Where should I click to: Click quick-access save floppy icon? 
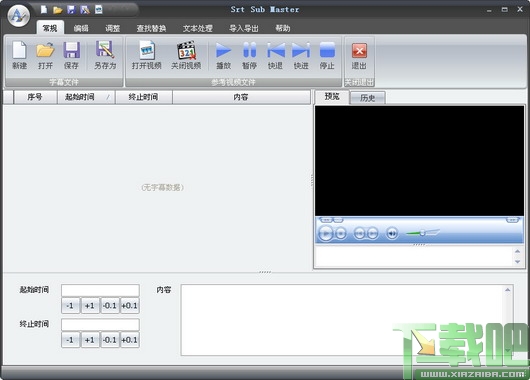(x=71, y=9)
